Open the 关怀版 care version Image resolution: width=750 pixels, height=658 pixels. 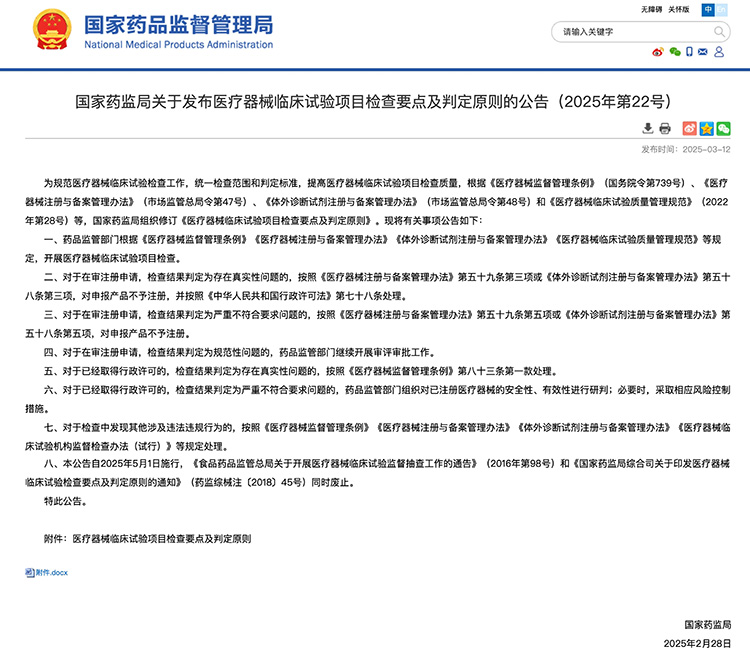tap(679, 10)
